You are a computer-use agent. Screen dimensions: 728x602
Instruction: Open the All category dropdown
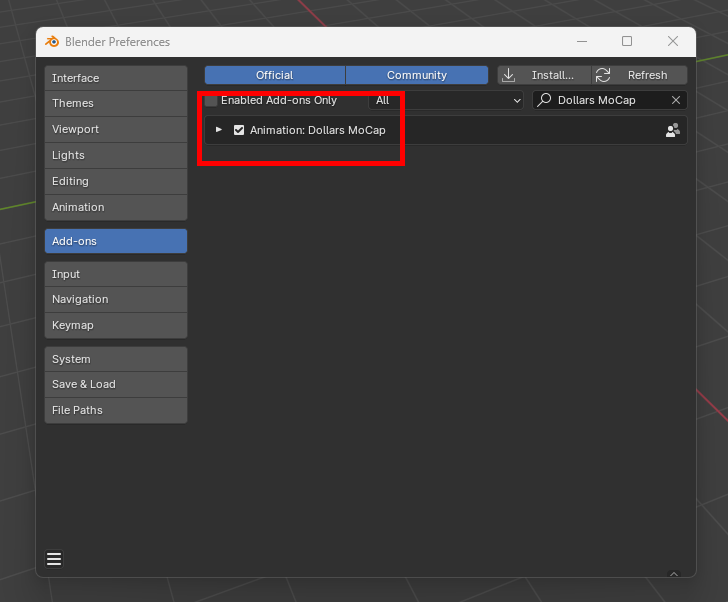tap(446, 100)
